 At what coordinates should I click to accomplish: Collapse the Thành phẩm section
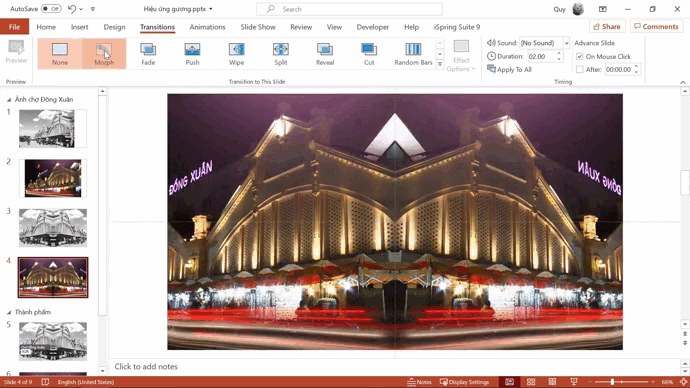tap(9, 312)
